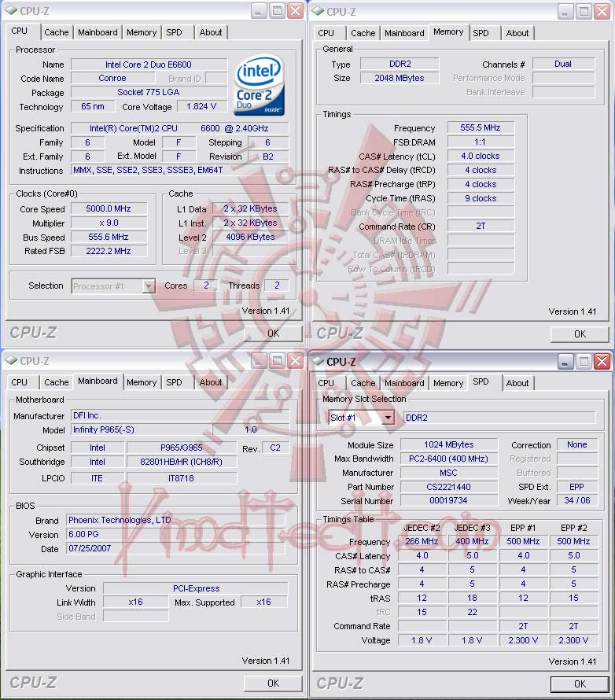Click the CPU-Z title icon in the processor window

12,10
